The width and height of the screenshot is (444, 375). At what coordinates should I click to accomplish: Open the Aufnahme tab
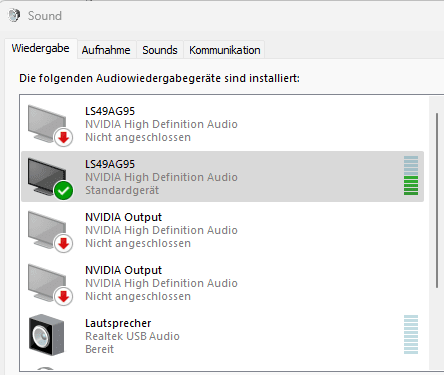tap(106, 50)
